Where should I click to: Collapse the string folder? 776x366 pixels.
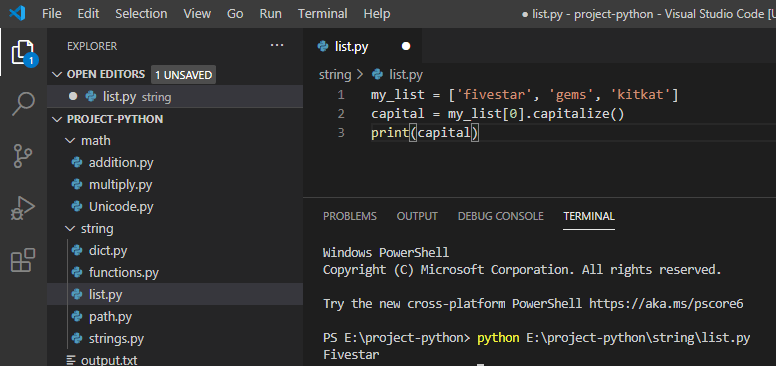point(69,229)
